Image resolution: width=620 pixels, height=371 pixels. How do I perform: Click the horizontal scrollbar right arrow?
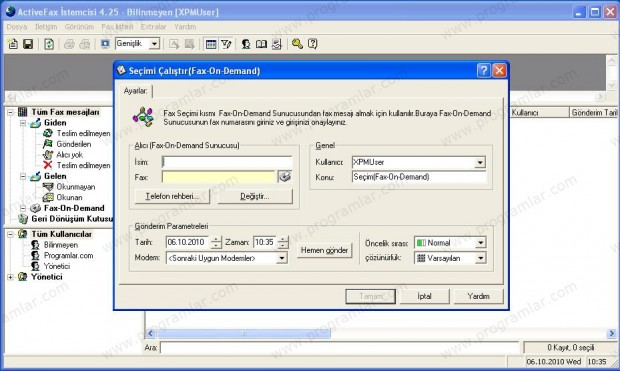click(x=612, y=333)
